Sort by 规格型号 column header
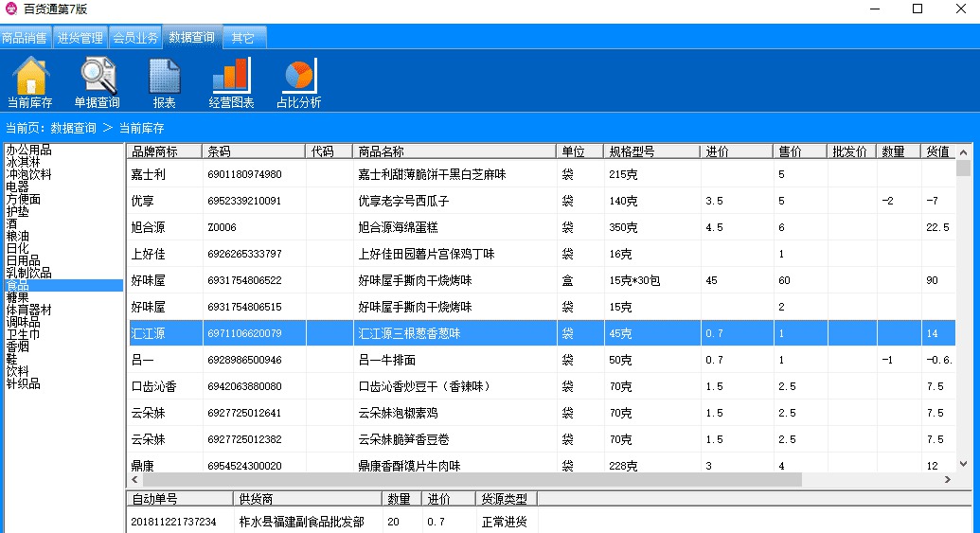 [x=651, y=151]
